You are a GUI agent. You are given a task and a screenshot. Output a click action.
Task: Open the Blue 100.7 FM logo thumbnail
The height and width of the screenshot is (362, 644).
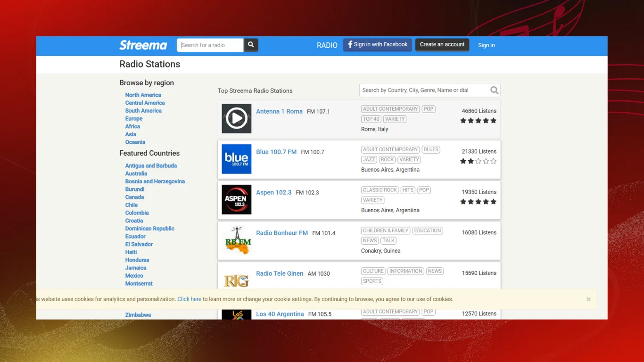click(x=236, y=159)
